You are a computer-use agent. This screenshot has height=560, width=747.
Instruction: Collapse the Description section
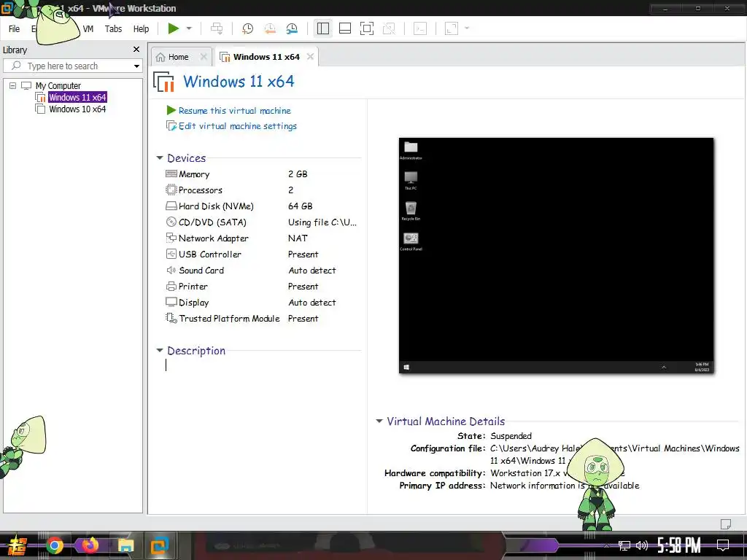160,351
